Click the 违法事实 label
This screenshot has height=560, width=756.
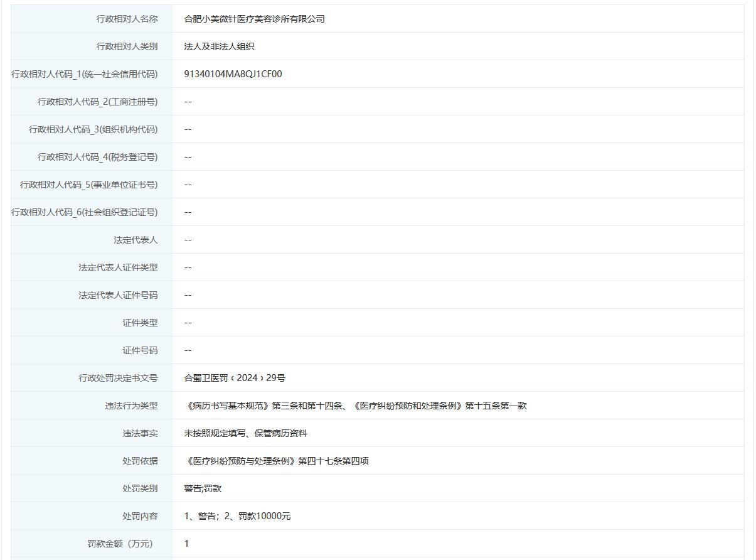(140, 433)
